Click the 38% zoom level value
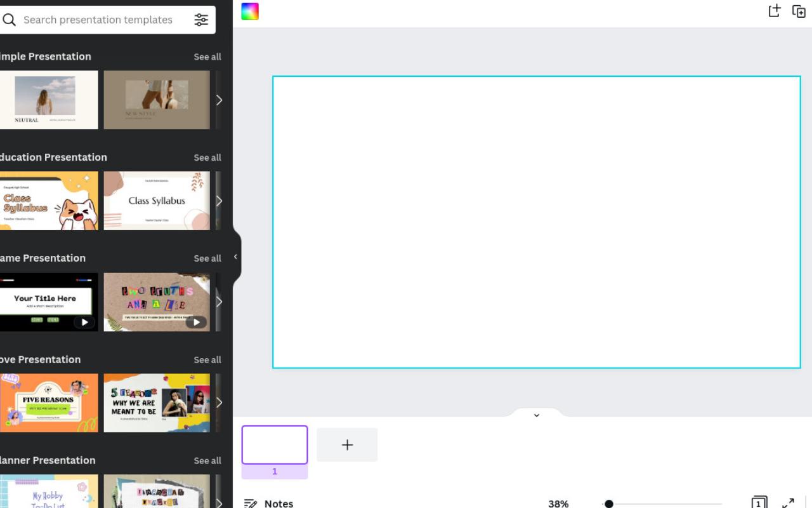 558,504
